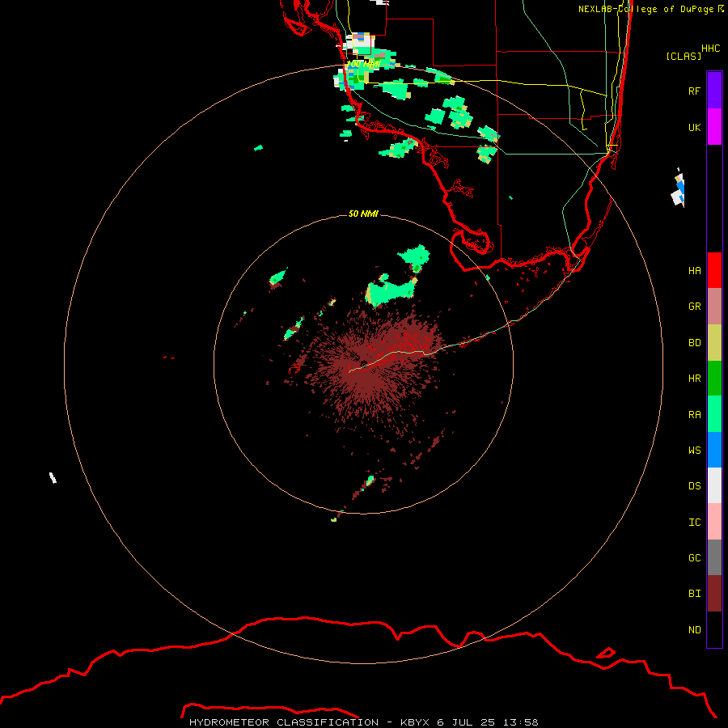Image resolution: width=728 pixels, height=728 pixels.
Task: Click the HHC product label
Action: [711, 49]
